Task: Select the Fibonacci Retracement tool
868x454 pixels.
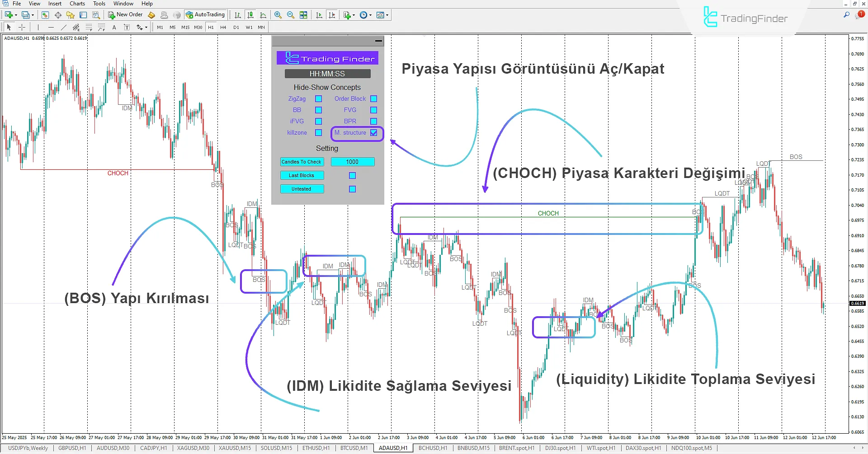Action: click(89, 27)
